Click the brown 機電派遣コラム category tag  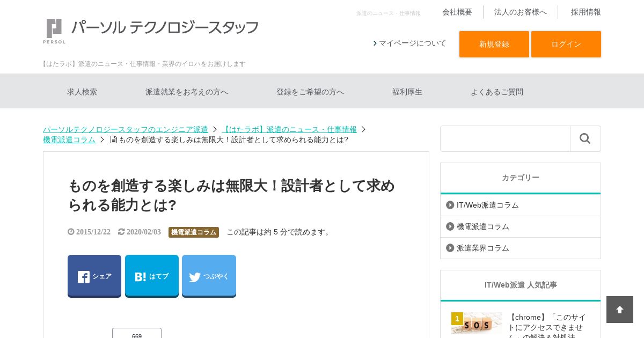coord(194,232)
